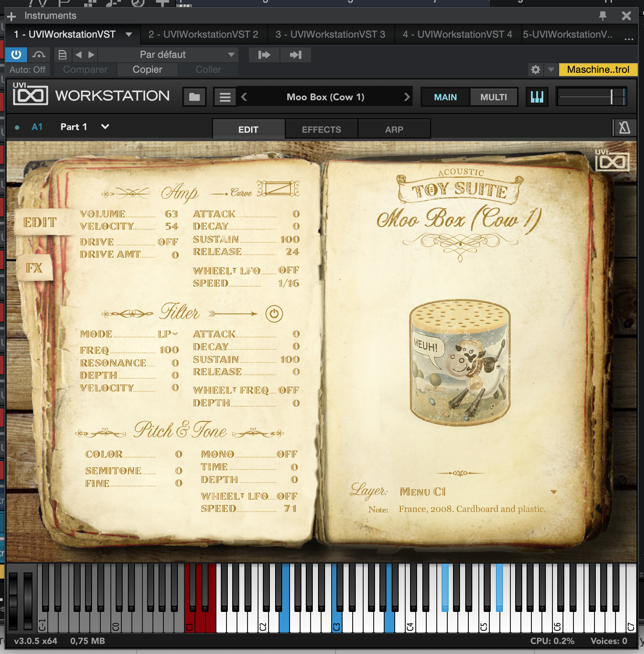Switch to 4 - UVIWorkstationVST 4 tab
Screen dimensions: 644x654
457,34
